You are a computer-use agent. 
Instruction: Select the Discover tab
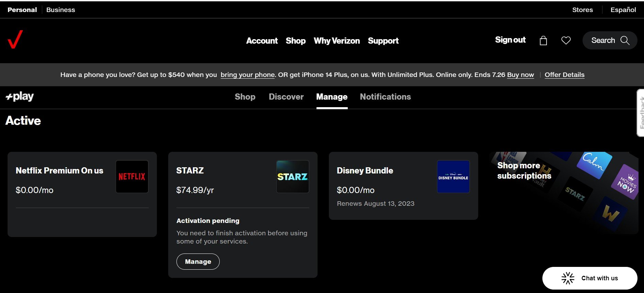[286, 97]
